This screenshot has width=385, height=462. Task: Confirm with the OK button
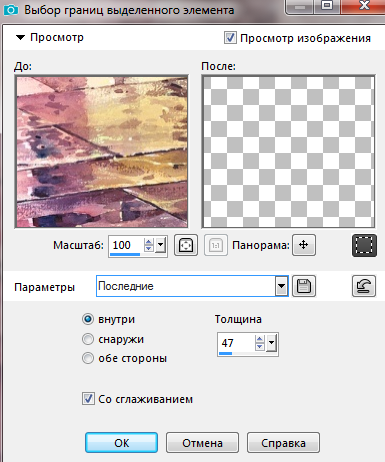121,443
